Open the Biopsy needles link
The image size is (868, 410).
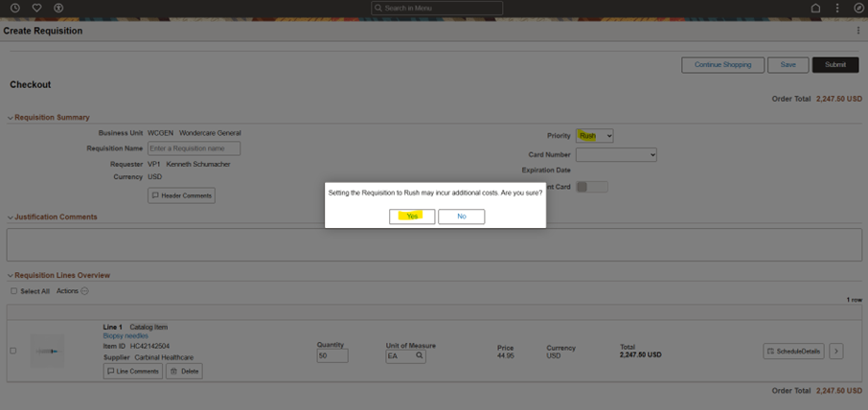pos(126,335)
